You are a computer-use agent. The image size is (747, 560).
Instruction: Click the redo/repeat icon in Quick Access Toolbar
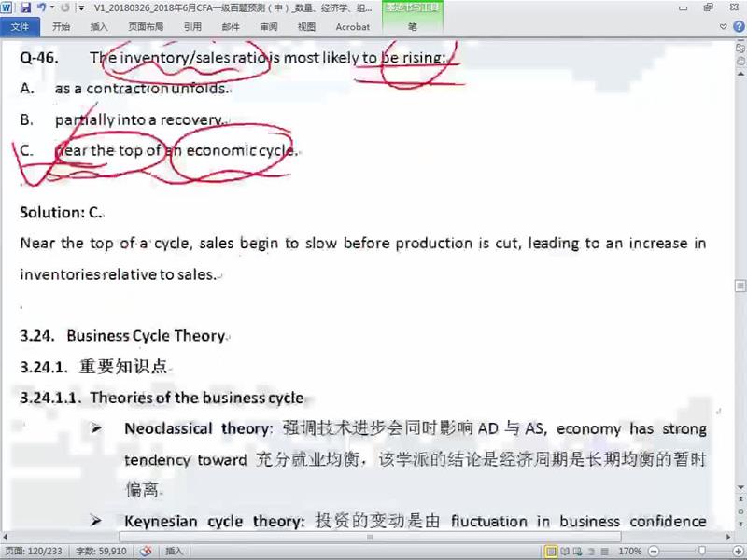pyautogui.click(x=65, y=7)
